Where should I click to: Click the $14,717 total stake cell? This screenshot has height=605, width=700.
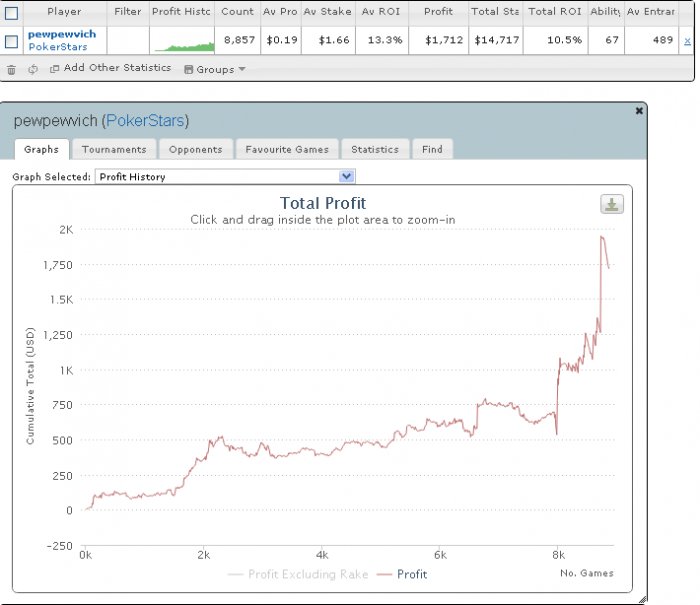coord(496,40)
